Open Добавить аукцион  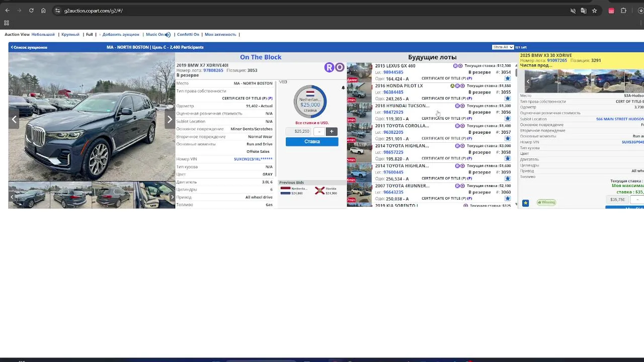(x=121, y=35)
